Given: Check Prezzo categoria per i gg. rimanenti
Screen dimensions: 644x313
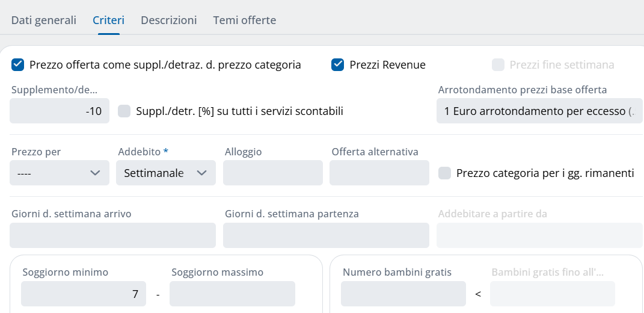Looking at the screenshot, I should [x=444, y=173].
